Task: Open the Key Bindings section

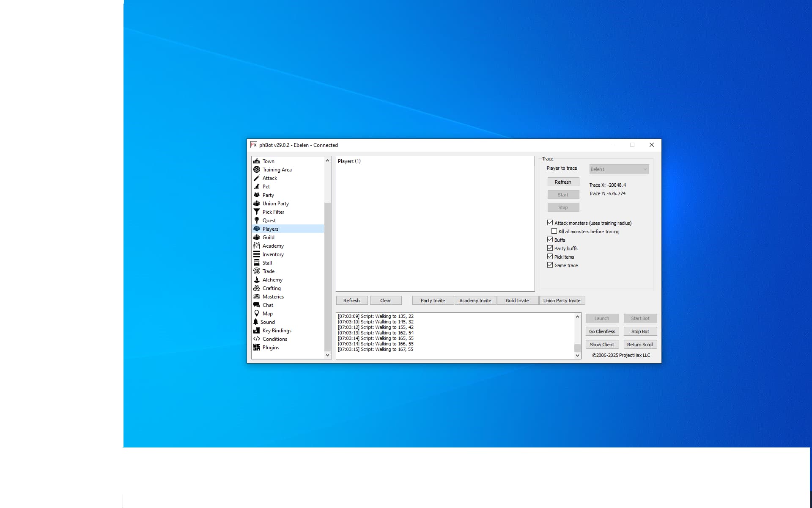Action: [x=277, y=331]
